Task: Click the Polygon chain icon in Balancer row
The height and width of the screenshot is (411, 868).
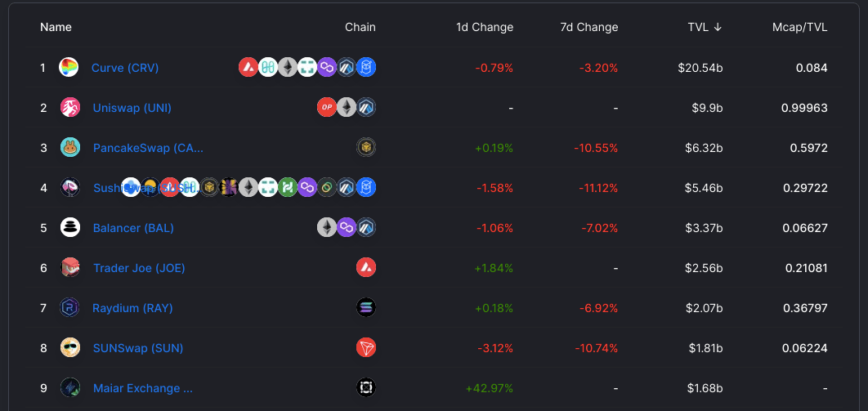Action: click(347, 227)
